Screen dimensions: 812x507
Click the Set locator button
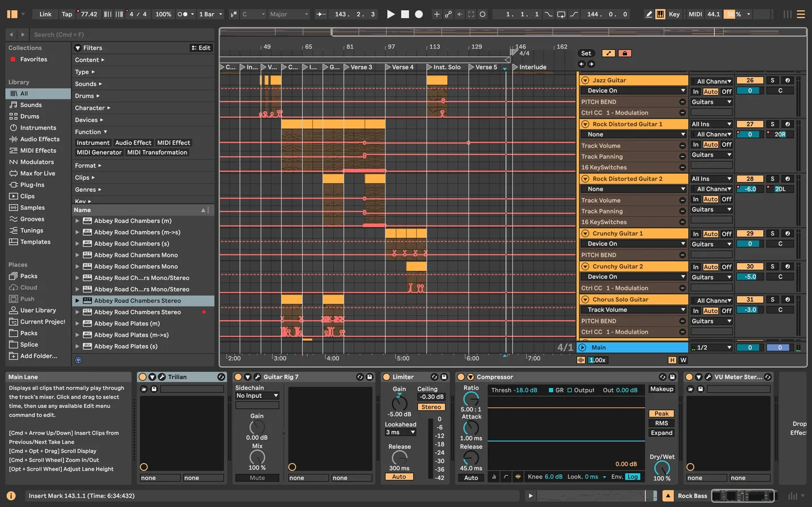tap(586, 53)
